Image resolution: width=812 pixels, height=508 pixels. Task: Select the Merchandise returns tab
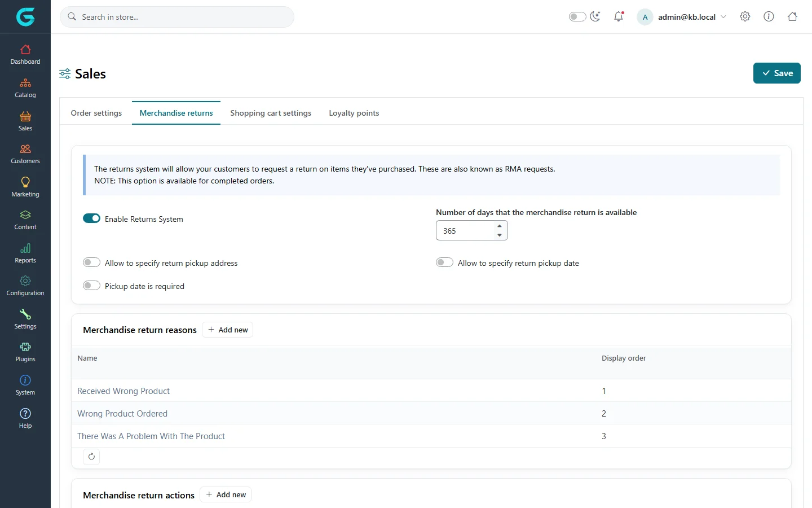pyautogui.click(x=176, y=113)
